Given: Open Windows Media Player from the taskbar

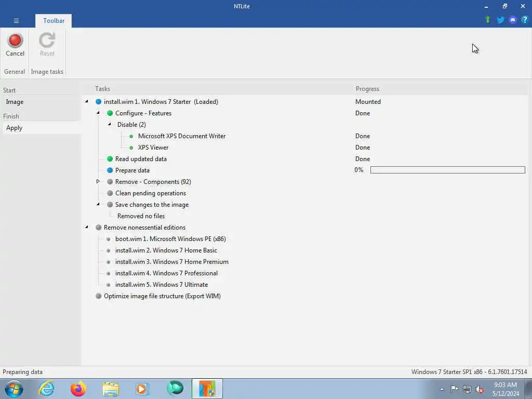Looking at the screenshot, I should [142, 389].
